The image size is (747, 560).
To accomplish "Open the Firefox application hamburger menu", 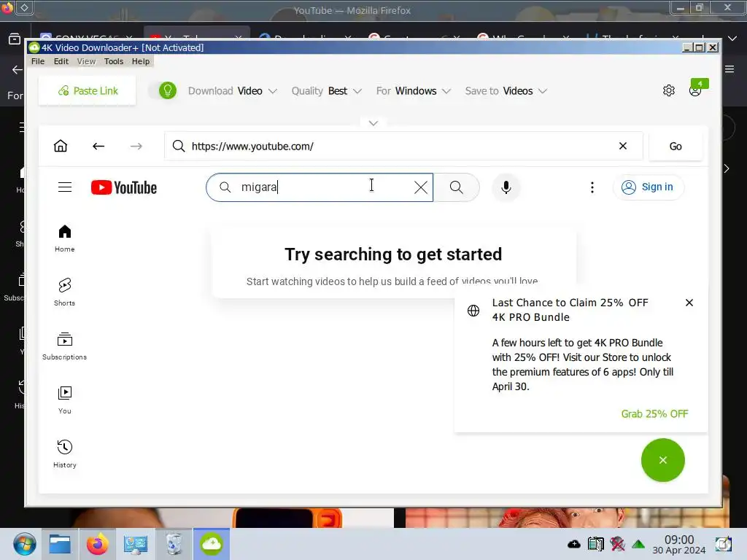I will (729, 69).
